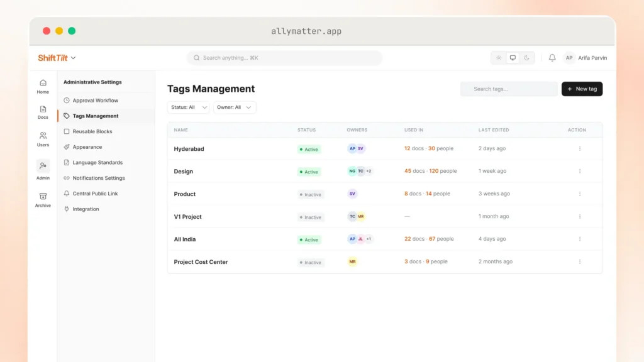Viewport: 644px width, 362px height.
Task: Click the search magnifier icon in top bar
Action: [196, 58]
